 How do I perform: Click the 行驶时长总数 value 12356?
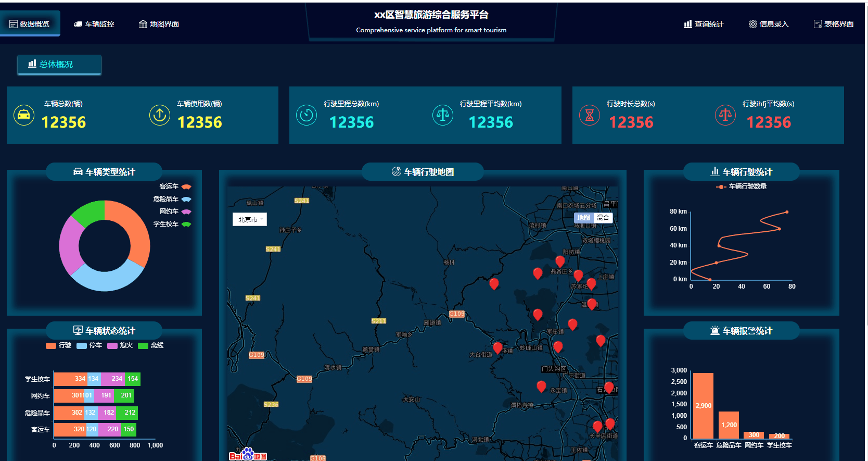[631, 122]
